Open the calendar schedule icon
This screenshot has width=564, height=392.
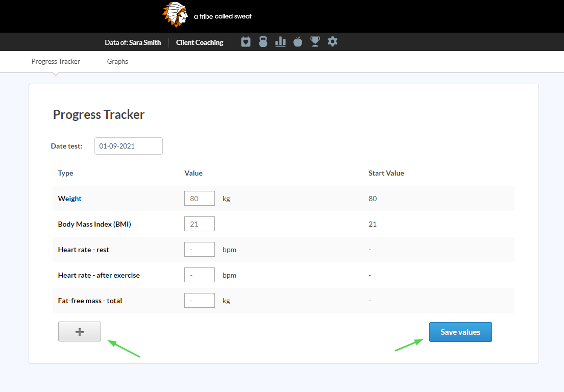(246, 42)
